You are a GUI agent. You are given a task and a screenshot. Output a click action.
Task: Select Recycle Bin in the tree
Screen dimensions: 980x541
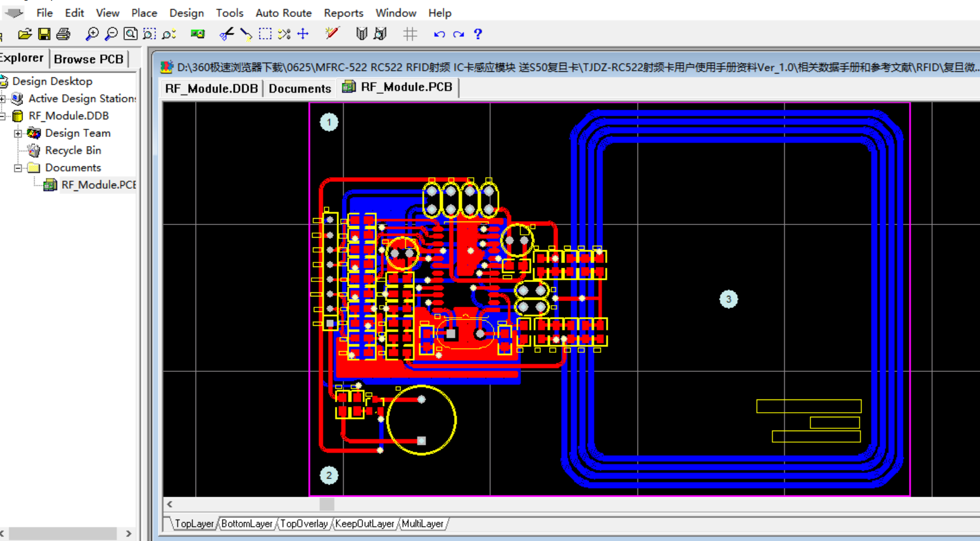click(x=73, y=150)
